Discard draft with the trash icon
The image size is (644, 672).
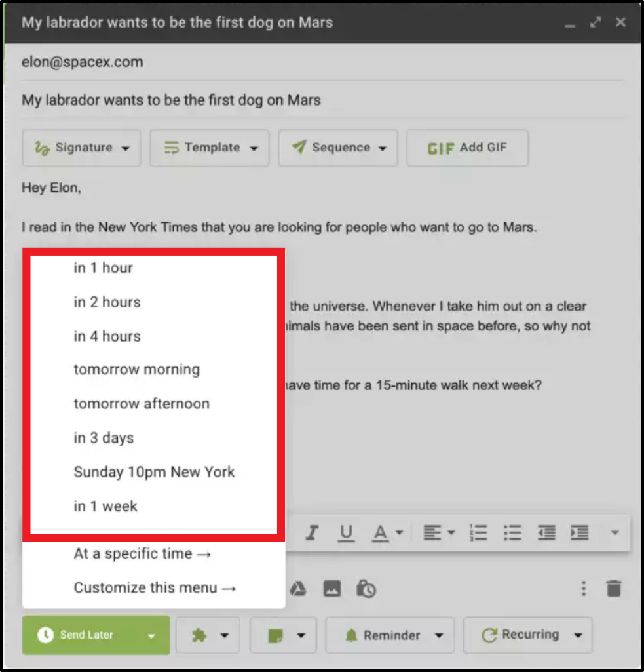[613, 588]
